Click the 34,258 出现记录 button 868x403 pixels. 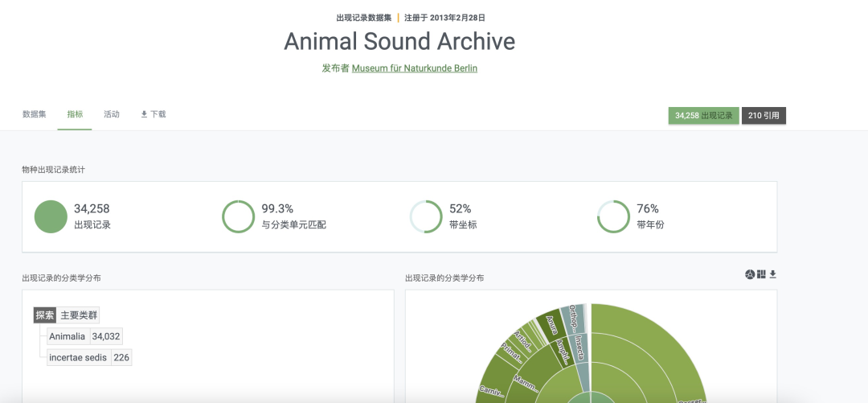[703, 116]
